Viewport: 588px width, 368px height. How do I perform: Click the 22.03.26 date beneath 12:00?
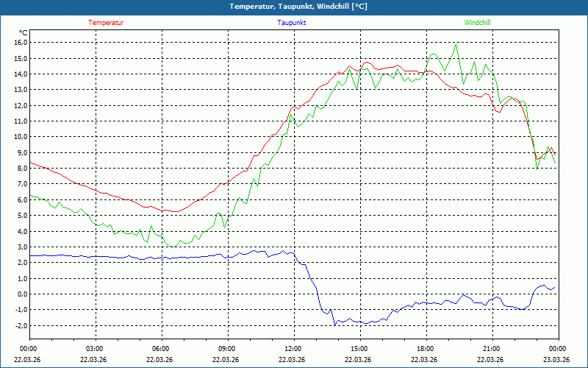292,359
